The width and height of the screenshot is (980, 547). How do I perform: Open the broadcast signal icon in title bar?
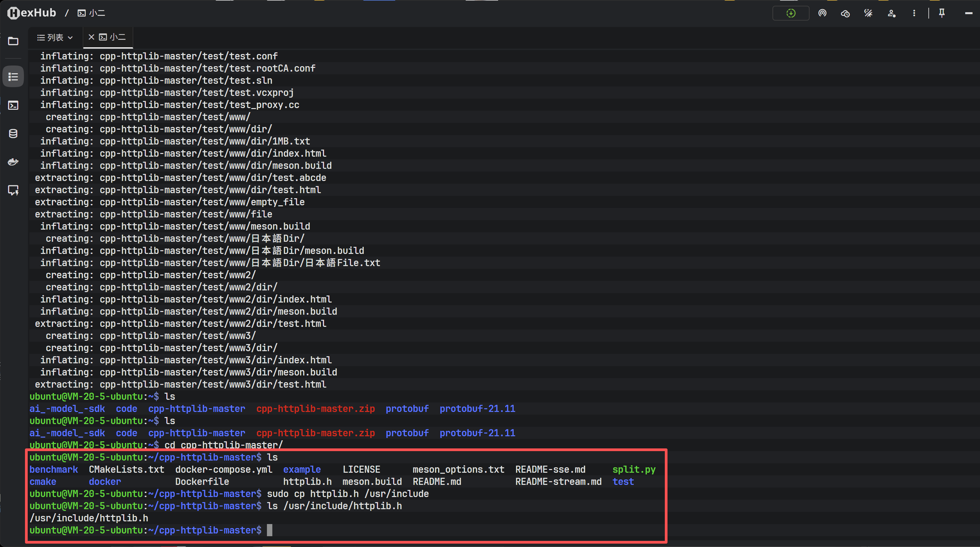pyautogui.click(x=822, y=13)
